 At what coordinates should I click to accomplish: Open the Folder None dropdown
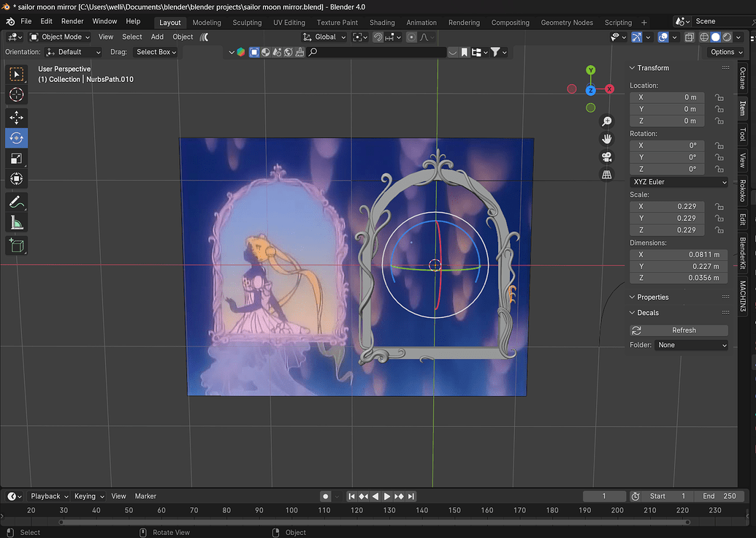691,345
